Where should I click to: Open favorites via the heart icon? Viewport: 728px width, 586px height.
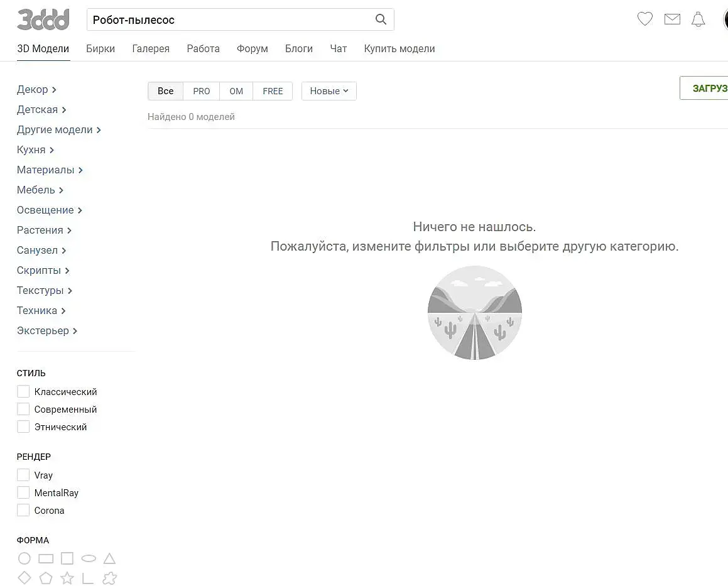645,19
